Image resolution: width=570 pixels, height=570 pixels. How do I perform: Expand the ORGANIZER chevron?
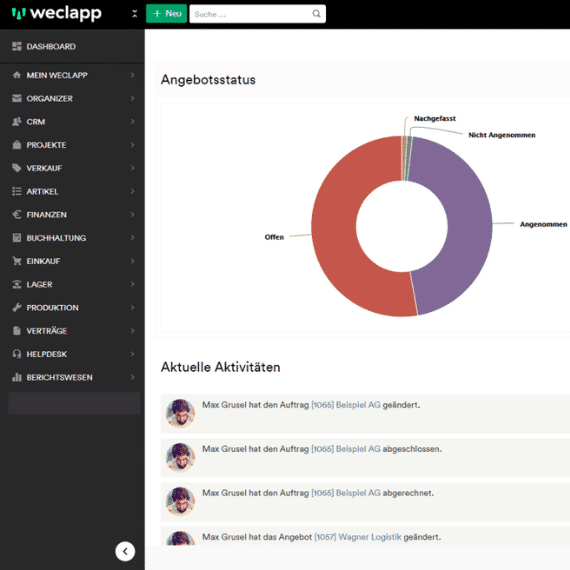point(132,98)
